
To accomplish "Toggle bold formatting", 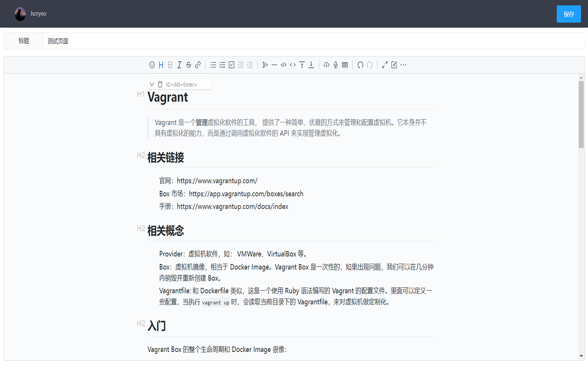I will tap(170, 65).
